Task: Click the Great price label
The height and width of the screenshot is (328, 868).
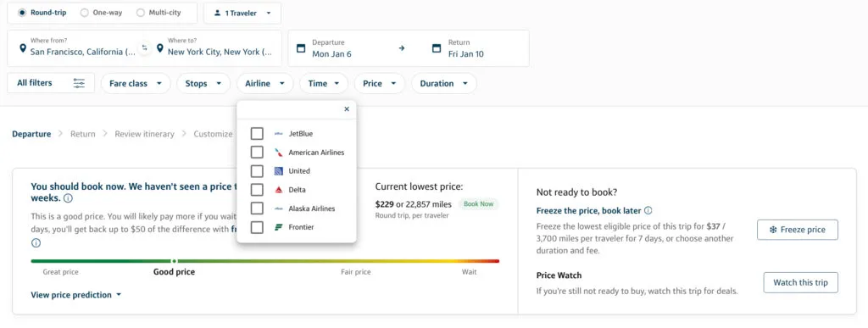Action: point(61,272)
